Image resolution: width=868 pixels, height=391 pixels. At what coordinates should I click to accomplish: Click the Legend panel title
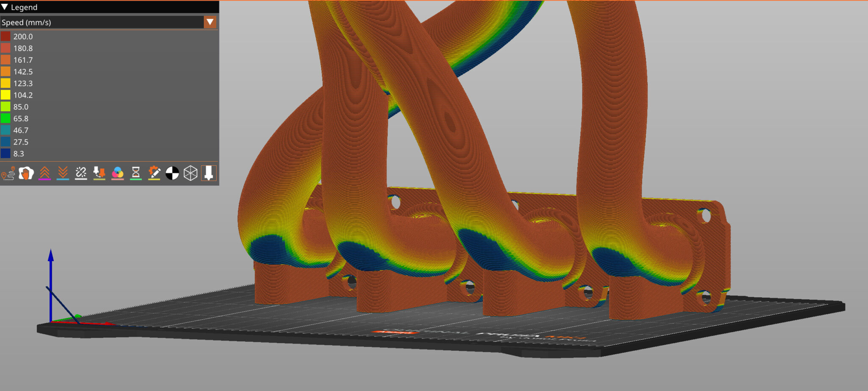(24, 7)
